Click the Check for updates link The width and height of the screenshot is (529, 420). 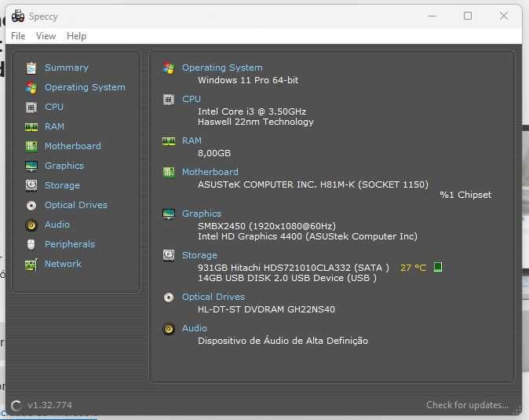tap(467, 405)
